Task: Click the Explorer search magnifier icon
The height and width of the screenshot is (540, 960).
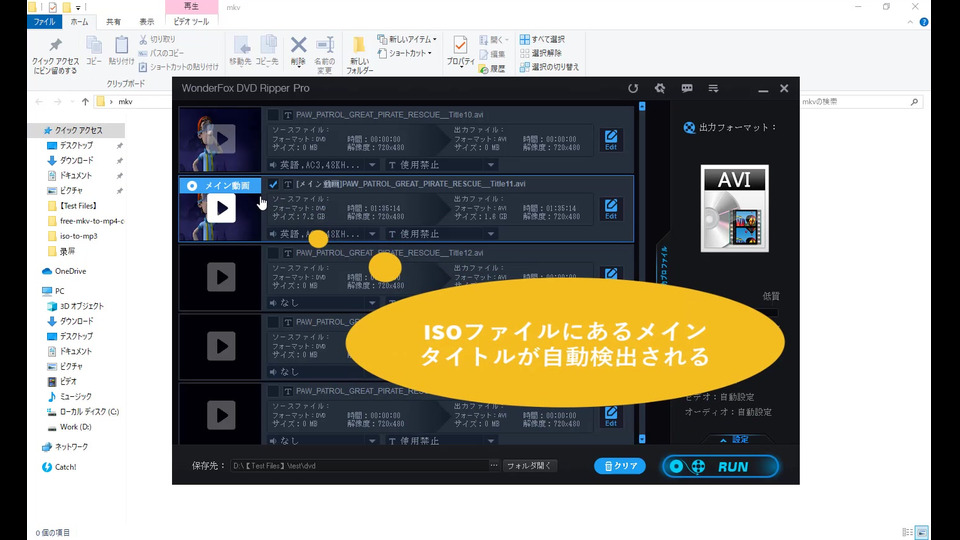Action: [x=914, y=102]
